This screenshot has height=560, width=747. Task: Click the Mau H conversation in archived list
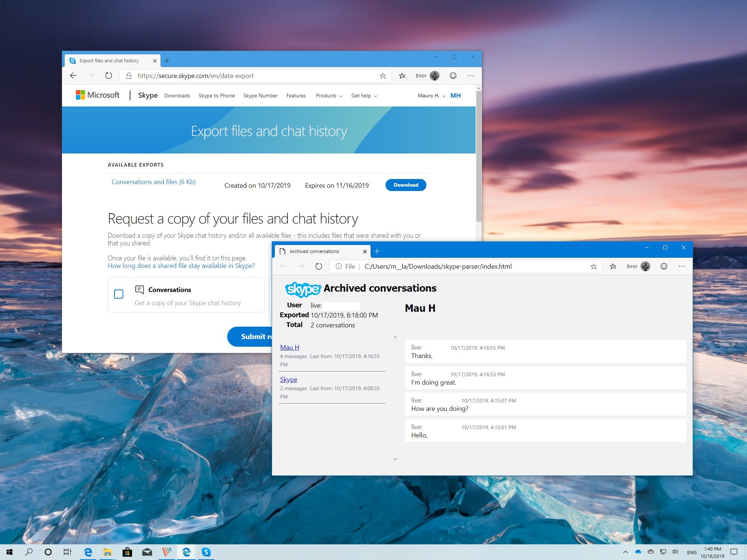[x=289, y=347]
